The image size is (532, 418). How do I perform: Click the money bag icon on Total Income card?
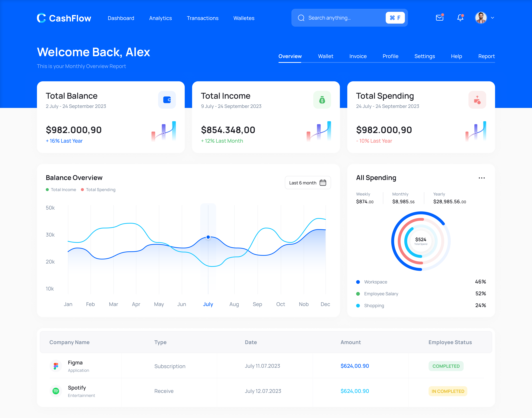[x=322, y=100]
